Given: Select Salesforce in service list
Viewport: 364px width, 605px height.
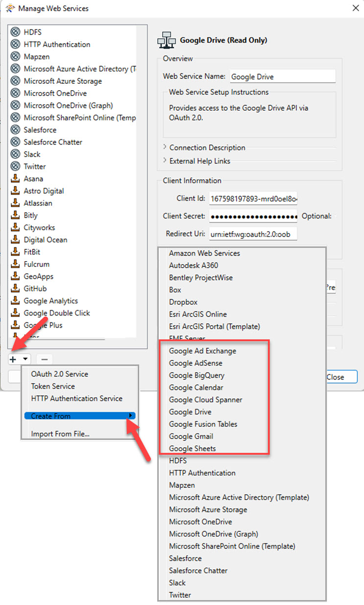Looking at the screenshot, I should pos(40,130).
